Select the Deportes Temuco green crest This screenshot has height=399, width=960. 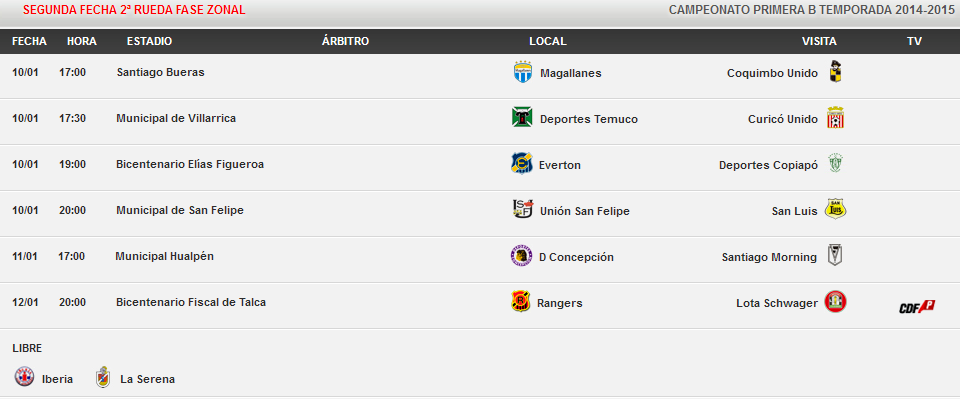click(522, 117)
